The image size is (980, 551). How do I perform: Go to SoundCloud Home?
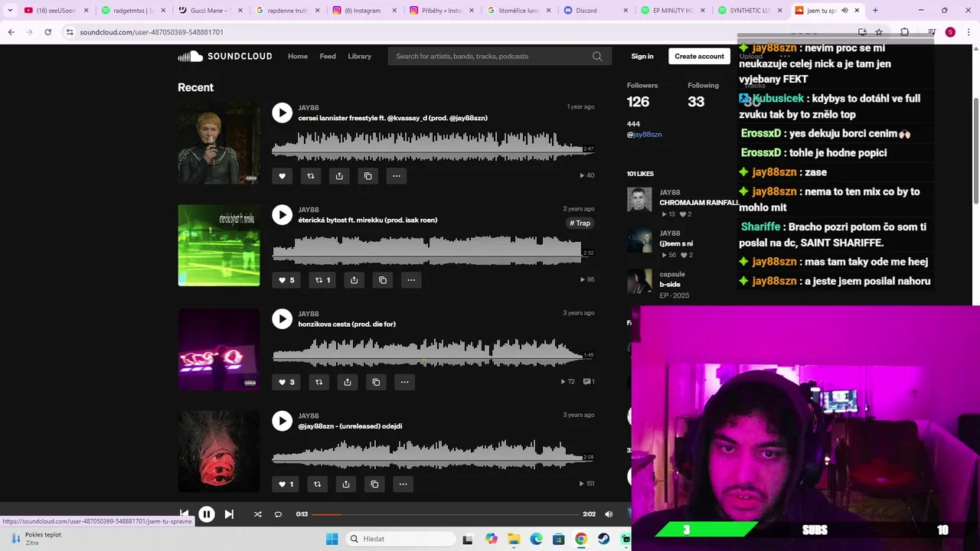tap(298, 56)
